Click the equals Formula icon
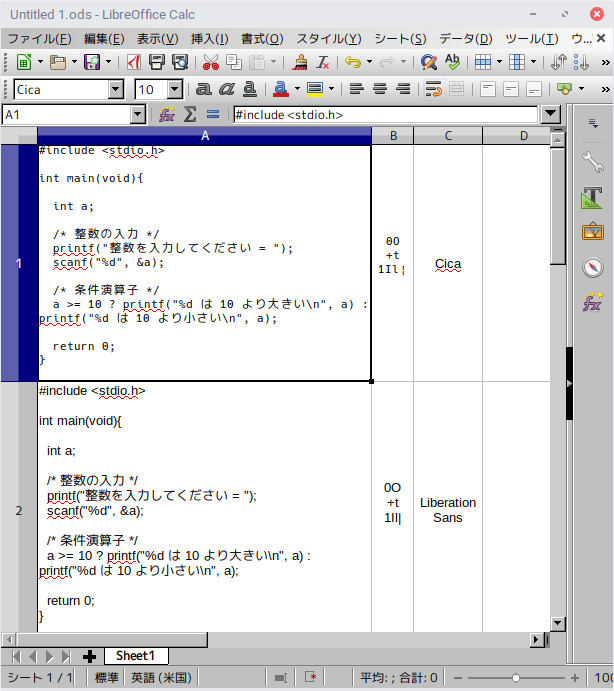The image size is (614, 691). [x=213, y=115]
